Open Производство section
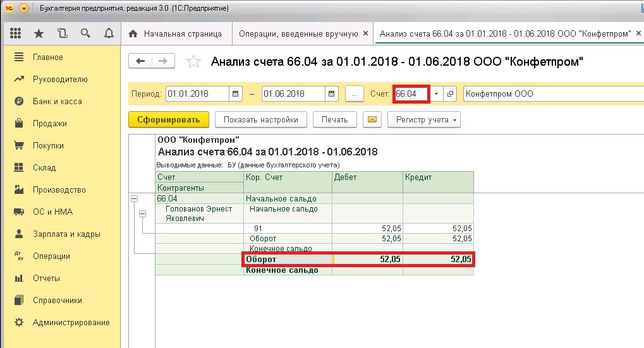 pyautogui.click(x=59, y=189)
